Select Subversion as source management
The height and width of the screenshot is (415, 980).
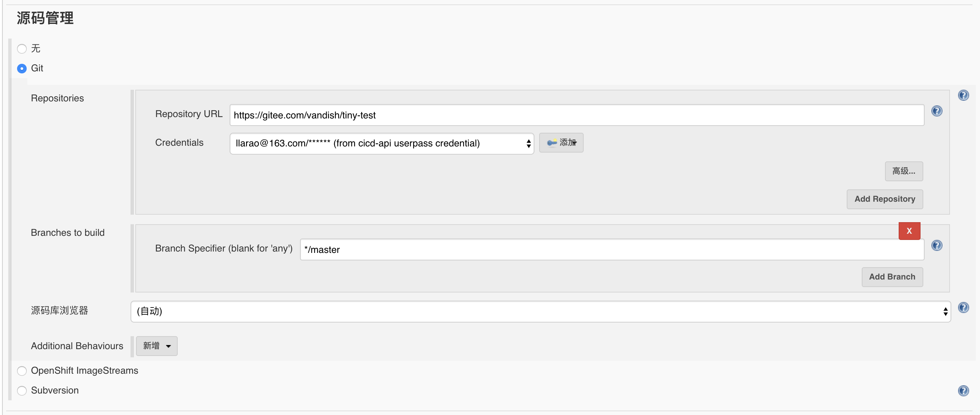[22, 390]
